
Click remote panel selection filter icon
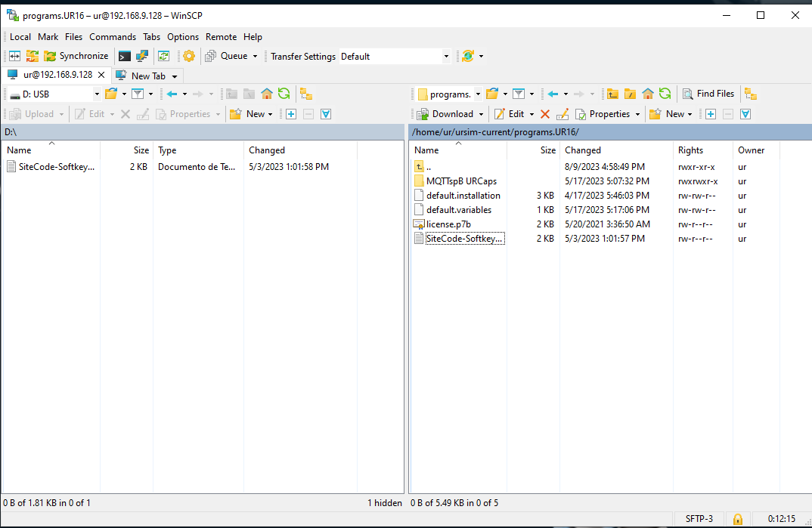(x=745, y=114)
